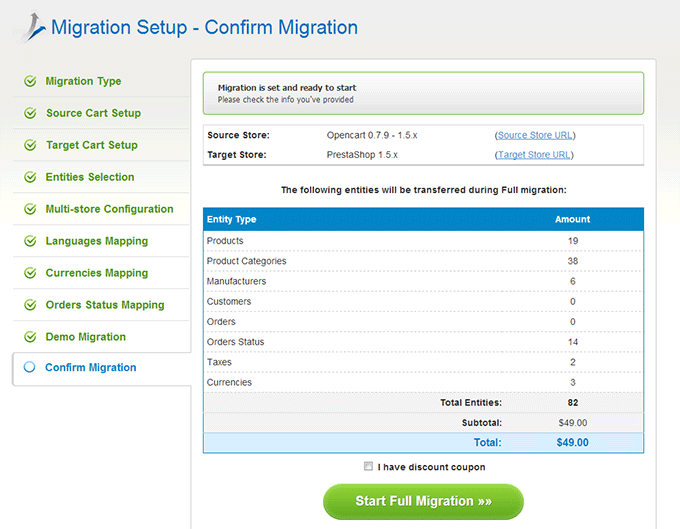Click the 'Source Store:' label
Screen dimensions: 680x529
pyautogui.click(x=239, y=135)
